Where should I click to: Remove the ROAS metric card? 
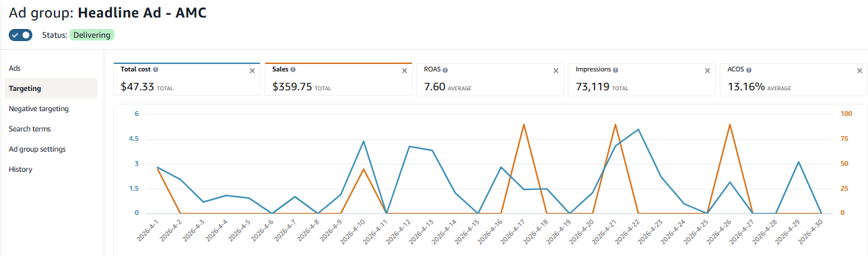coord(556,71)
